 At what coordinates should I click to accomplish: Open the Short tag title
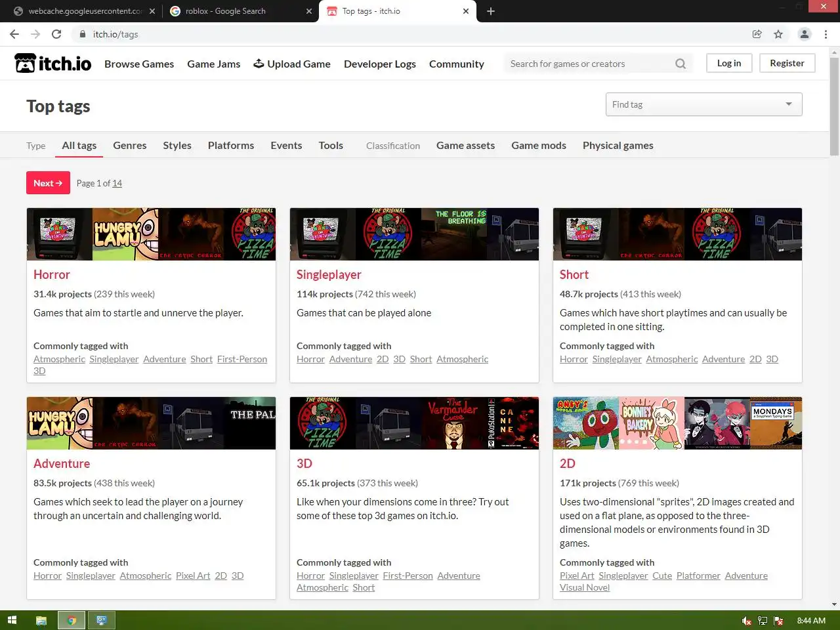pos(574,274)
